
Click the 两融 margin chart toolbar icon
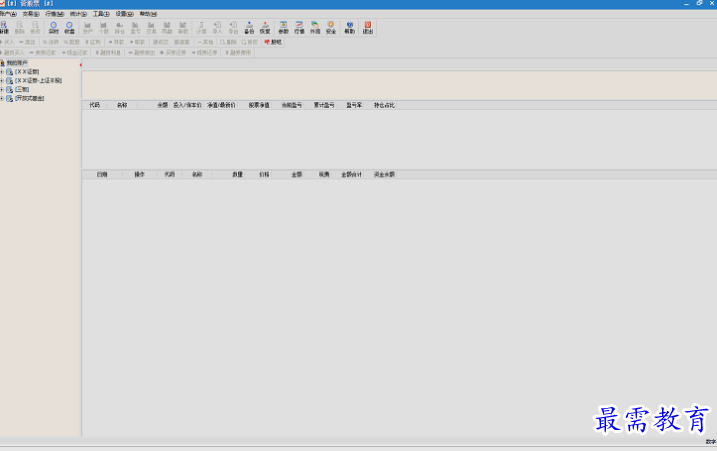pos(167,27)
